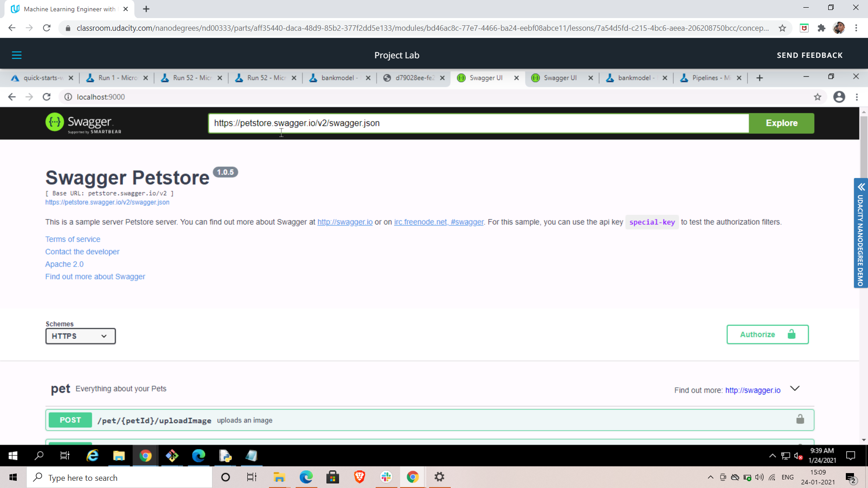
Task: Click the Swagger UI tab in browser
Action: pos(486,78)
